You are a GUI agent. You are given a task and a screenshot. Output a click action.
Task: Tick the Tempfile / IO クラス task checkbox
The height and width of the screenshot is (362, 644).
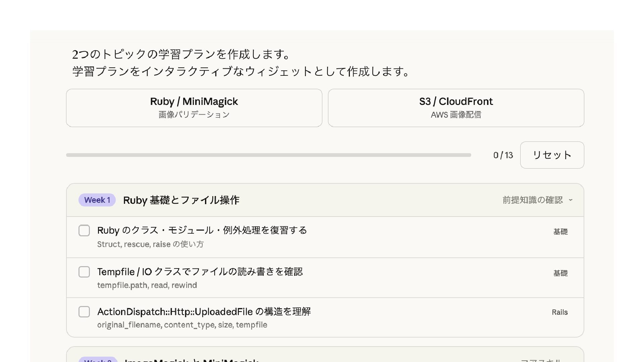click(84, 272)
